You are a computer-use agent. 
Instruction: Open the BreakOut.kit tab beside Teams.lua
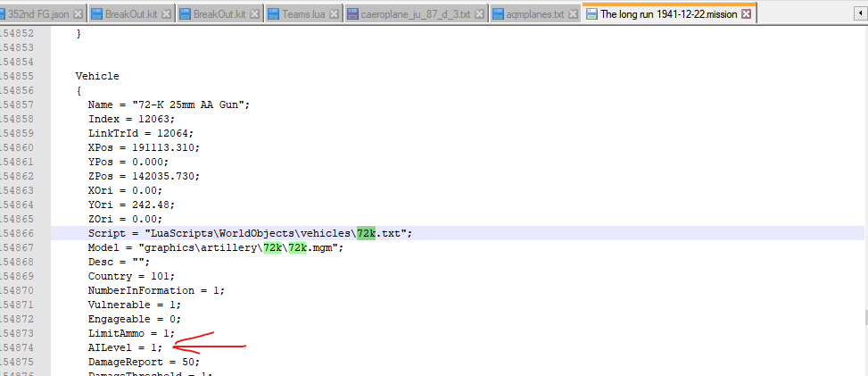pyautogui.click(x=219, y=14)
